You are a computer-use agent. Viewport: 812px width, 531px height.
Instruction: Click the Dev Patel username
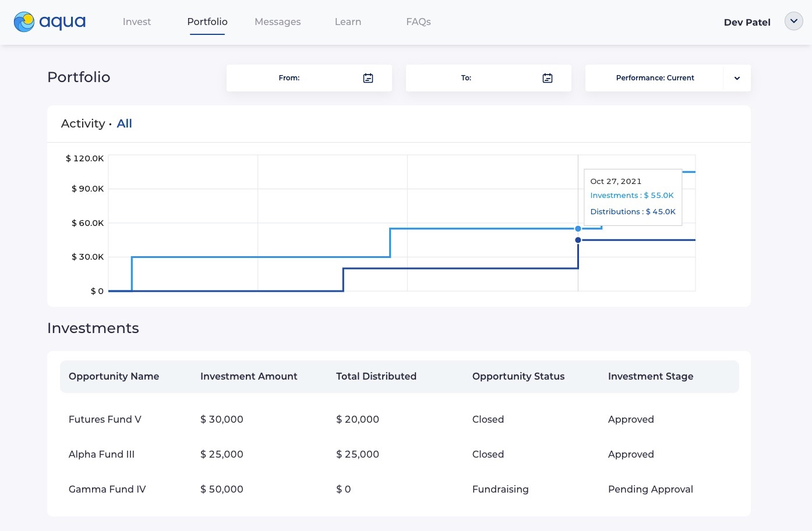747,22
